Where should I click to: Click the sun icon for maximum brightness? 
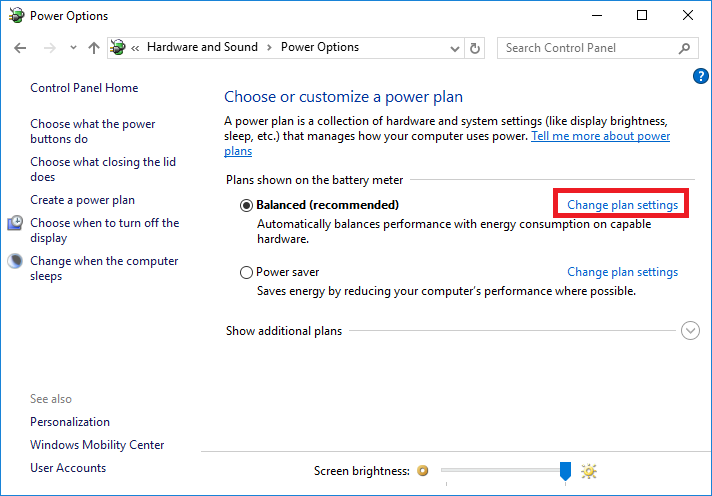[589, 471]
